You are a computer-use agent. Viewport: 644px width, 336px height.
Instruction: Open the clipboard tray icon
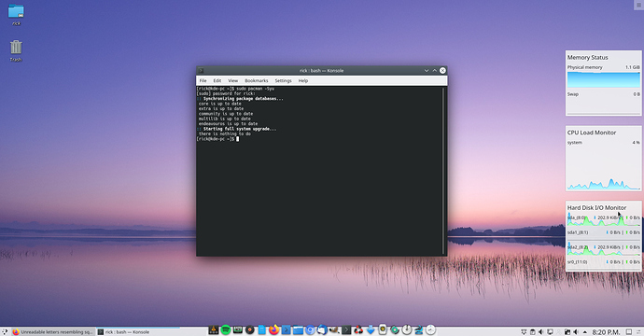532,332
